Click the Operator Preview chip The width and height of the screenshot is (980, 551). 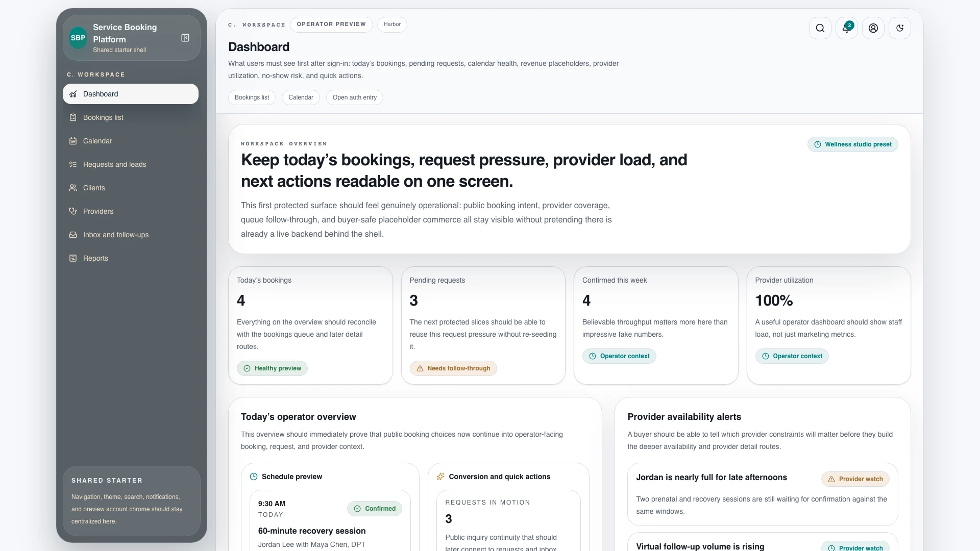coord(331,24)
